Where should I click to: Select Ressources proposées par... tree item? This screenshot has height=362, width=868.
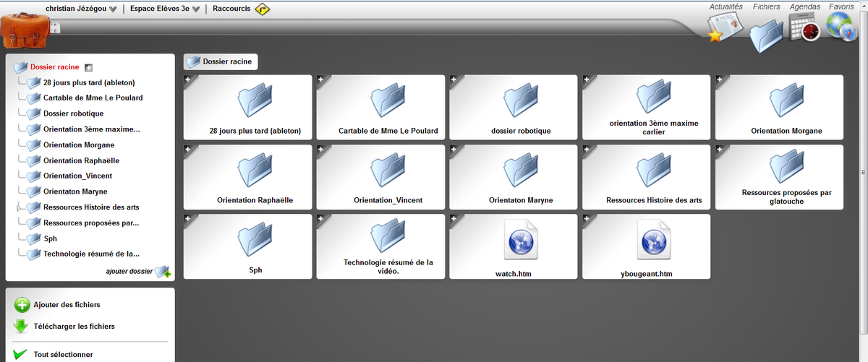pyautogui.click(x=91, y=223)
